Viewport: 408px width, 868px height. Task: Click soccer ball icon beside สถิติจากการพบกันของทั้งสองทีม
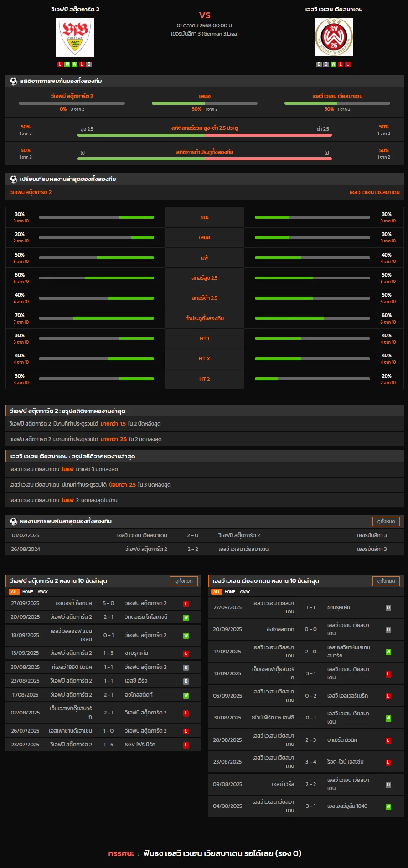13,81
